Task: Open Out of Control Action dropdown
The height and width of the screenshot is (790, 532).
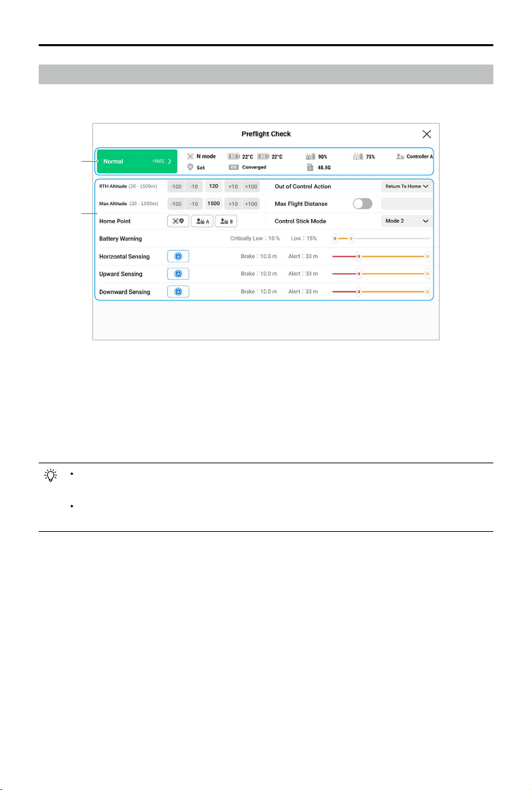Action: pos(406,186)
